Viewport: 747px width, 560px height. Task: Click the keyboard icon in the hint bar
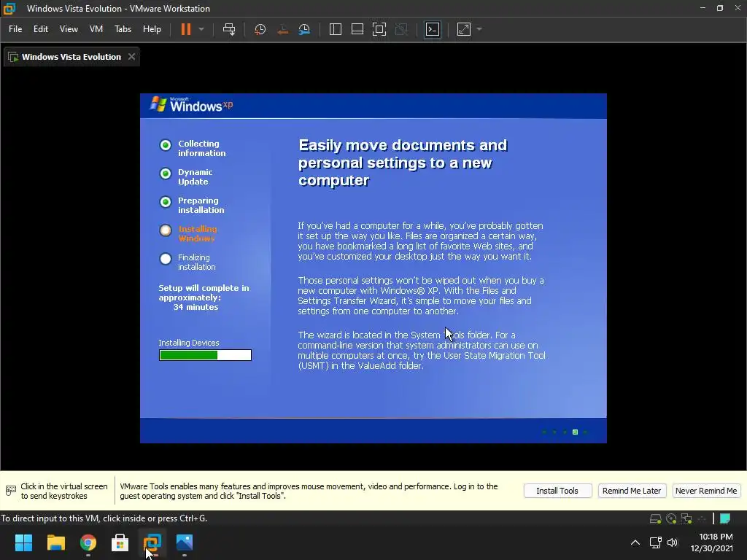pyautogui.click(x=10, y=491)
